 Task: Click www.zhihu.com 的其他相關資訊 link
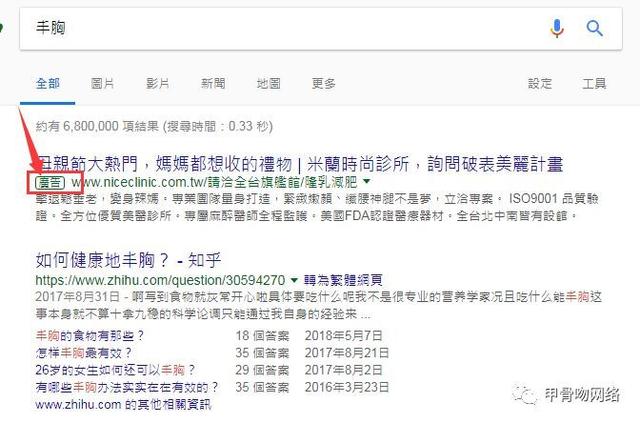(x=123, y=405)
